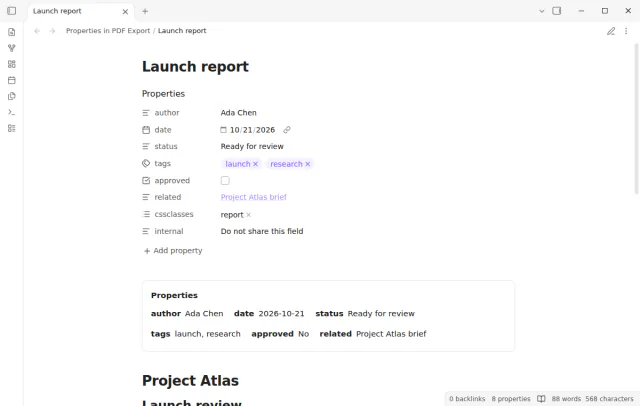Toggle the right sidebar panel icon
This screenshot has height=406, width=640.
click(x=557, y=11)
